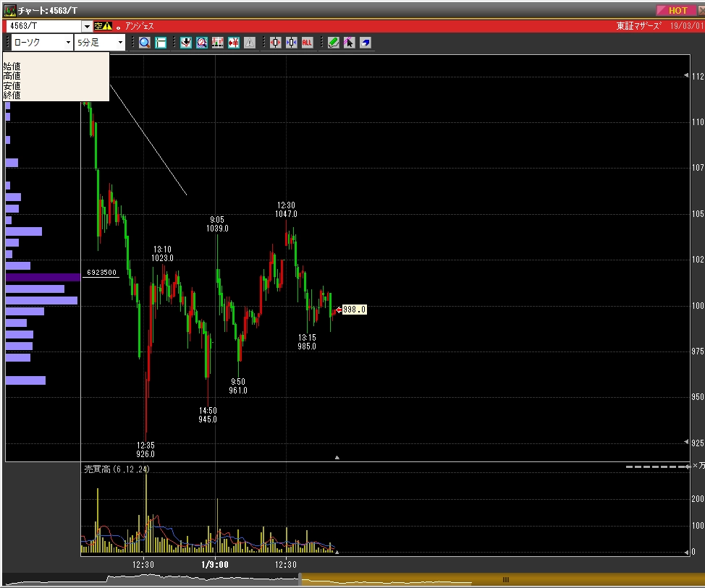Click the 12:35 926.0 low label

click(x=145, y=450)
